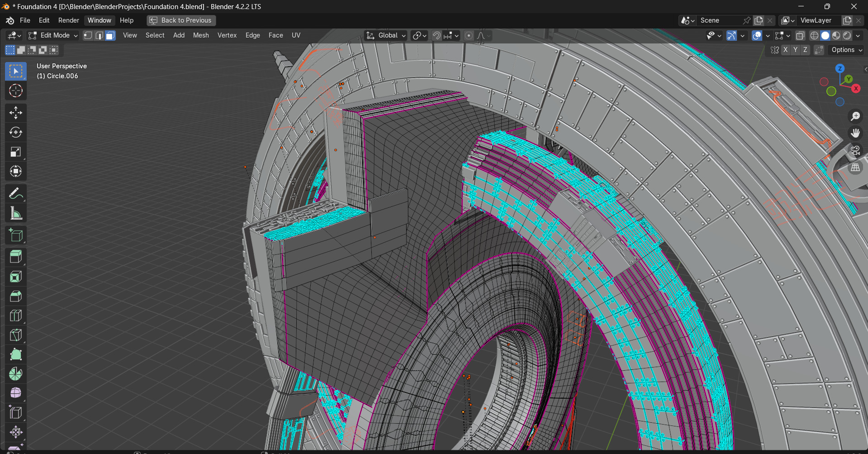
Task: Toggle proportional editing
Action: click(x=469, y=35)
